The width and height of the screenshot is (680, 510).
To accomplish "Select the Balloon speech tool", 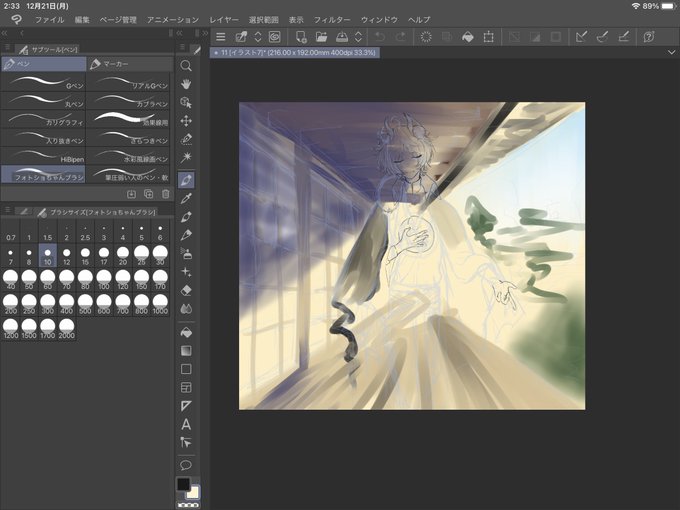I will coord(186,465).
